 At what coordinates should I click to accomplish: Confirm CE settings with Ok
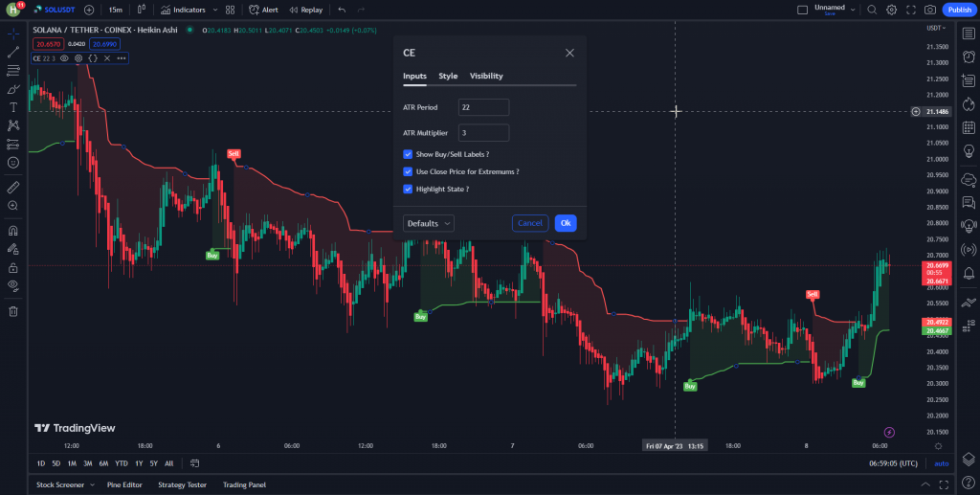[566, 223]
